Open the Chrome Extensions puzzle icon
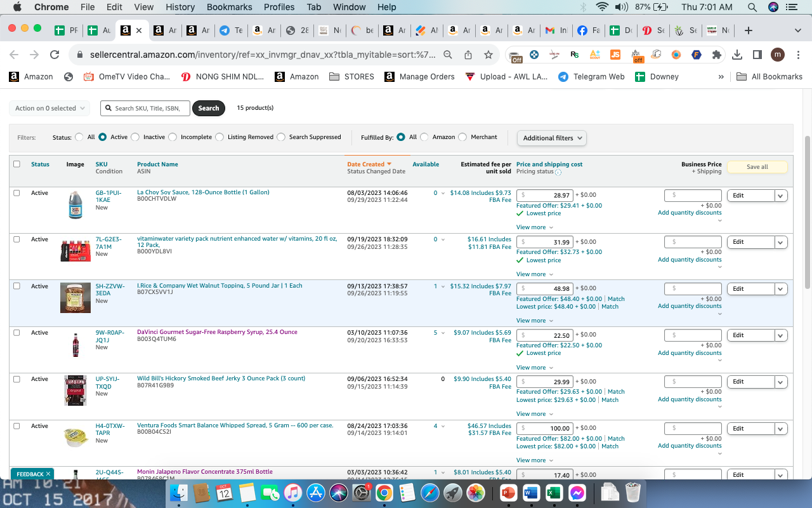The height and width of the screenshot is (508, 812). click(x=717, y=55)
